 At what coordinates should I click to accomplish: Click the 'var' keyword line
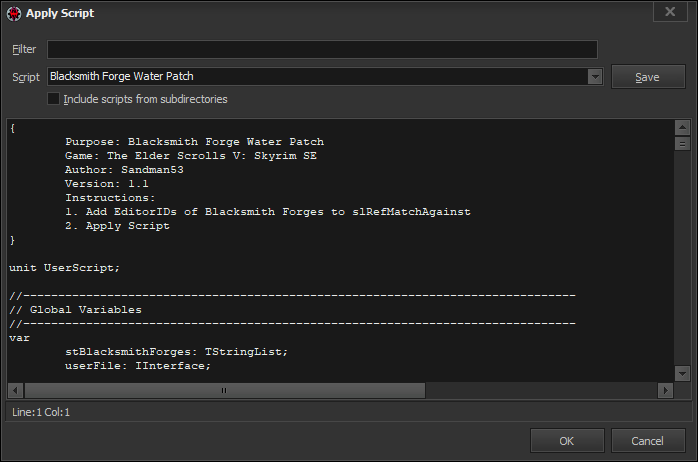19,338
